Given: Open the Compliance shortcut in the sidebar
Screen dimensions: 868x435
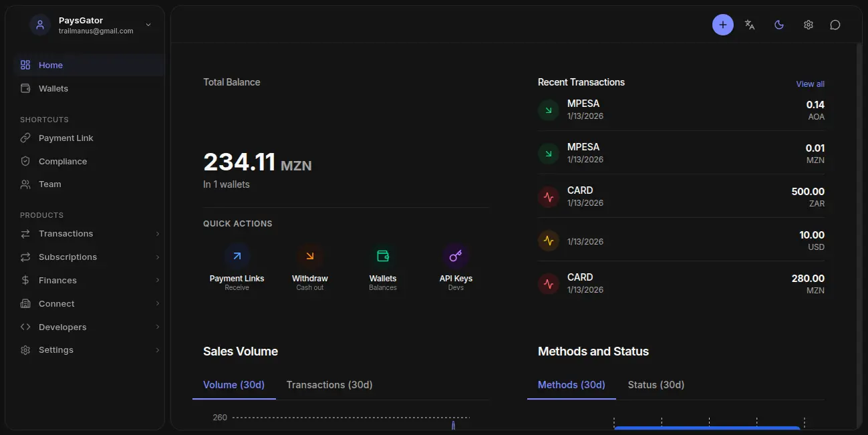Looking at the screenshot, I should tap(61, 161).
